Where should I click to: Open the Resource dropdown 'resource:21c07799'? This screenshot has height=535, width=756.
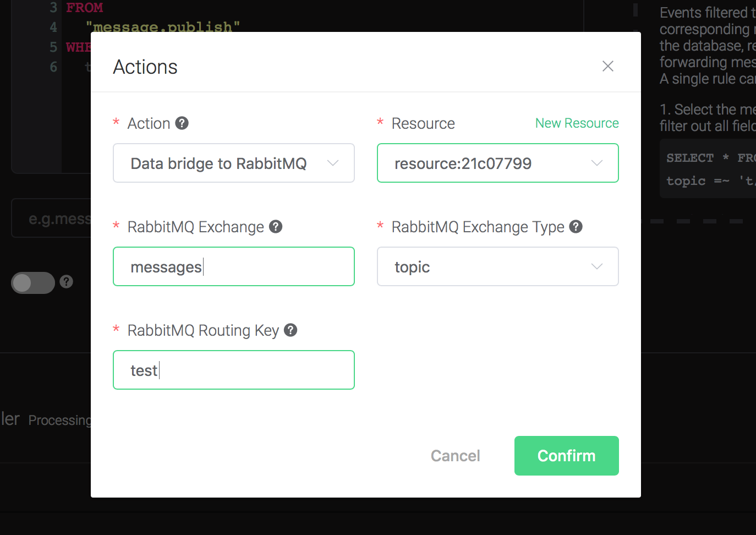pyautogui.click(x=498, y=163)
